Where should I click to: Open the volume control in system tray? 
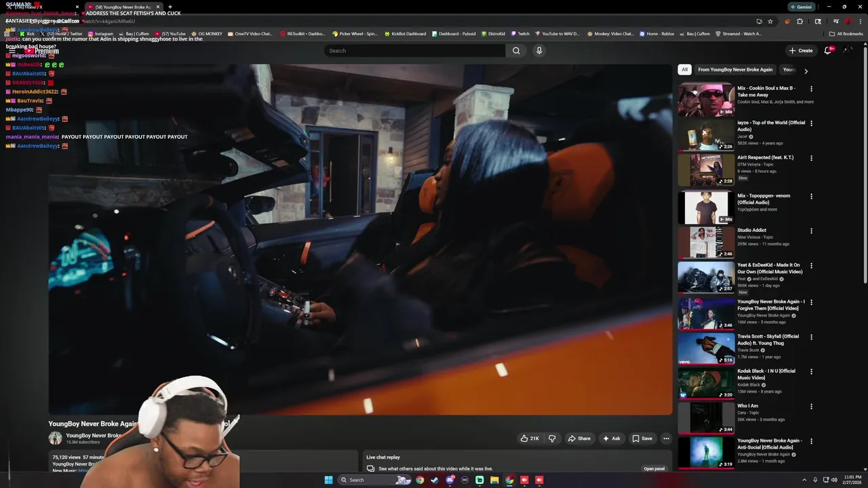coord(834,480)
